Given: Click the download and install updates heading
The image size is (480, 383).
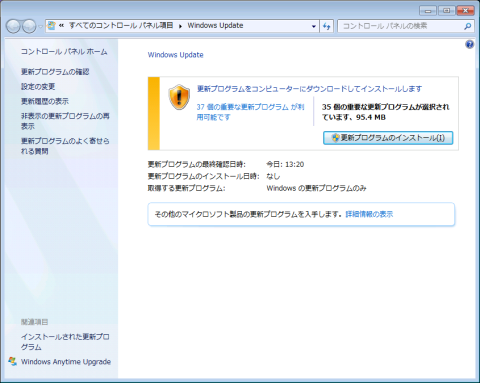Looking at the screenshot, I should 309,89.
